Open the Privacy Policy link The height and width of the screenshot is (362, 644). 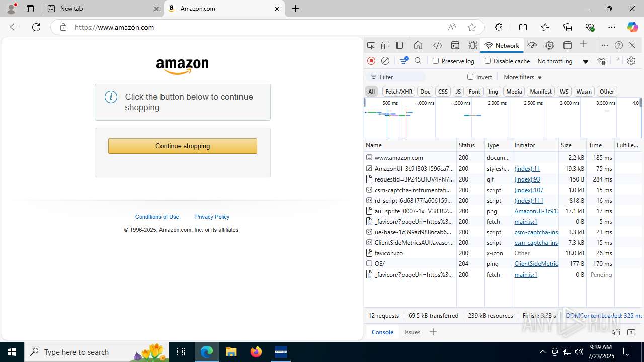pos(212,217)
